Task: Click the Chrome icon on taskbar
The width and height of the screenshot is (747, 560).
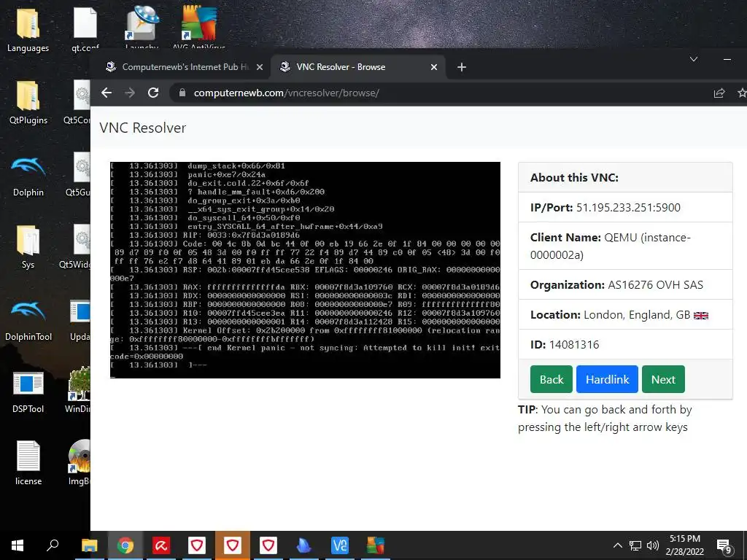Action: [125, 545]
